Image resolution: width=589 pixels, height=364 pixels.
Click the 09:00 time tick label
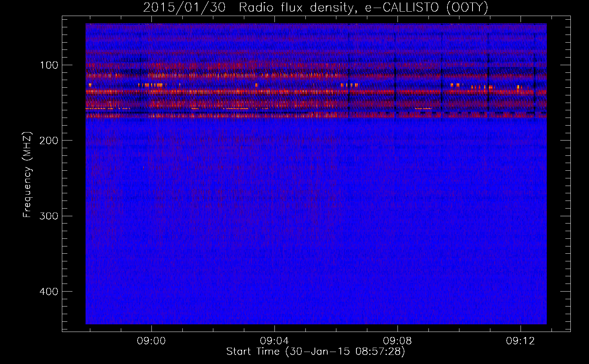tap(151, 341)
